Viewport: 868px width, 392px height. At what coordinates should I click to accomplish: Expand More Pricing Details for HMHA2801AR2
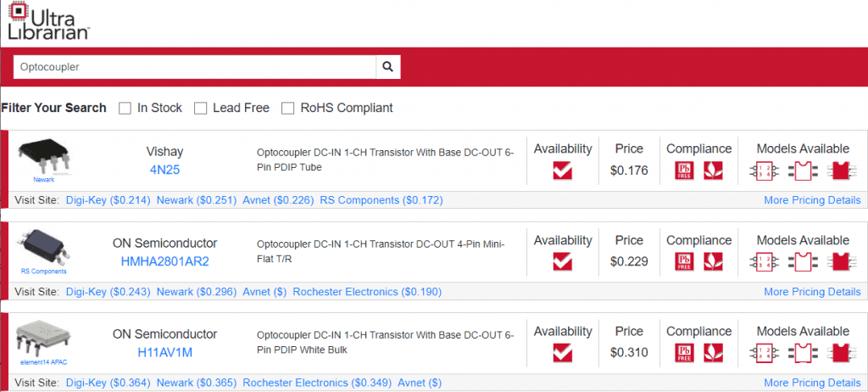point(812,292)
